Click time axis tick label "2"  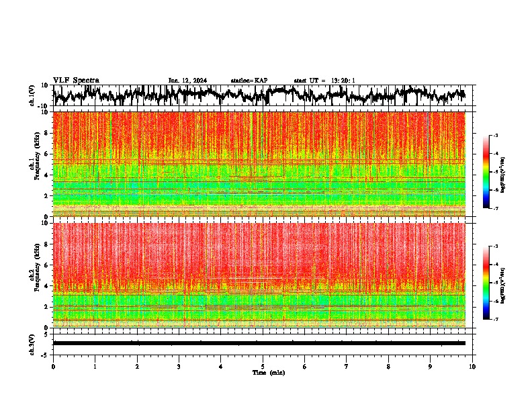(x=137, y=367)
